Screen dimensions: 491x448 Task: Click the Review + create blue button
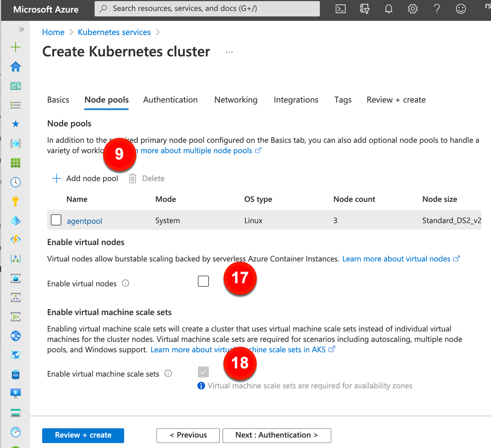[x=83, y=435]
